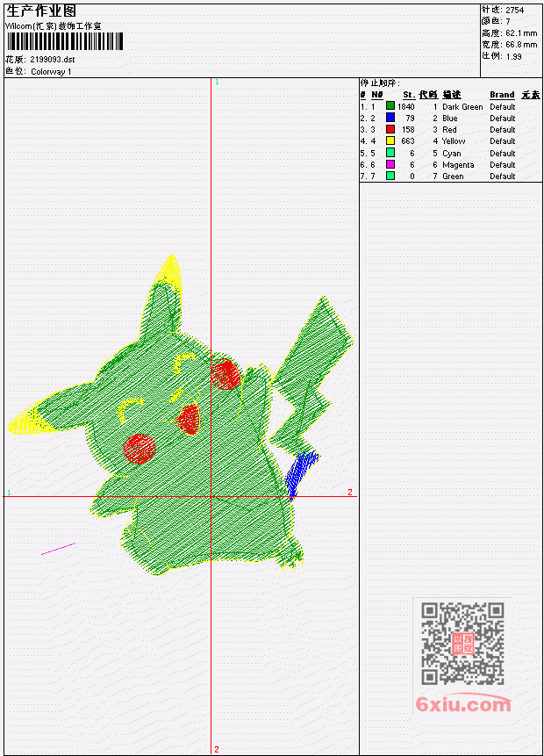Click the Cyan description text
Image resolution: width=544 pixels, height=756 pixels.
[x=452, y=154]
